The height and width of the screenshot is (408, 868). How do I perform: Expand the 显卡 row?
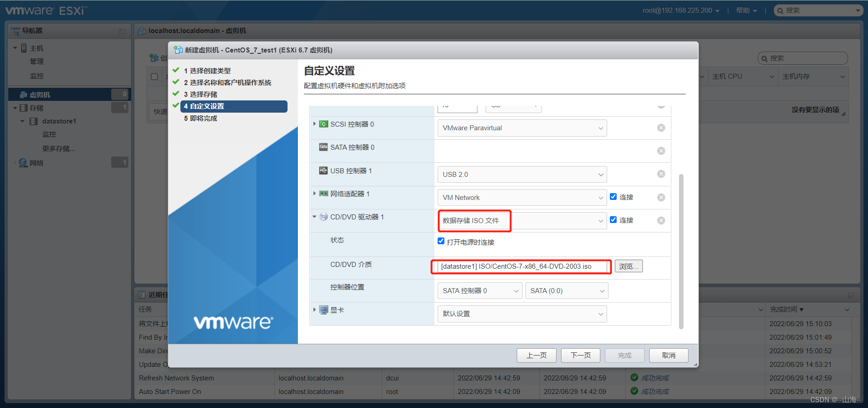(315, 310)
